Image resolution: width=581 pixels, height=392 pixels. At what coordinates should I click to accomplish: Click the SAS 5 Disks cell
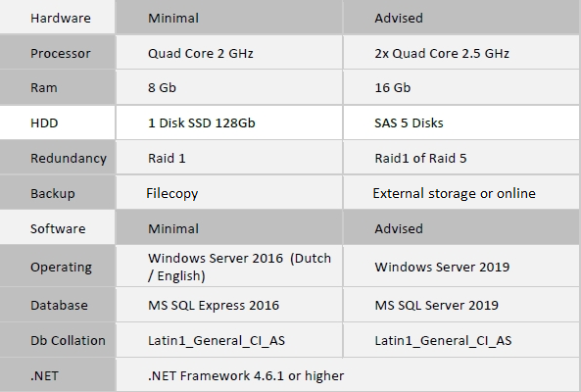click(461, 122)
